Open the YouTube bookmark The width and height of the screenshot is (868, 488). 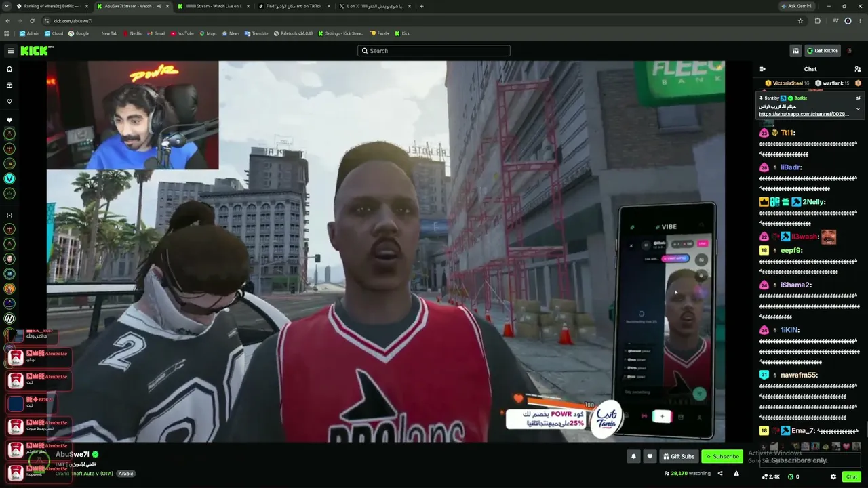(x=182, y=33)
